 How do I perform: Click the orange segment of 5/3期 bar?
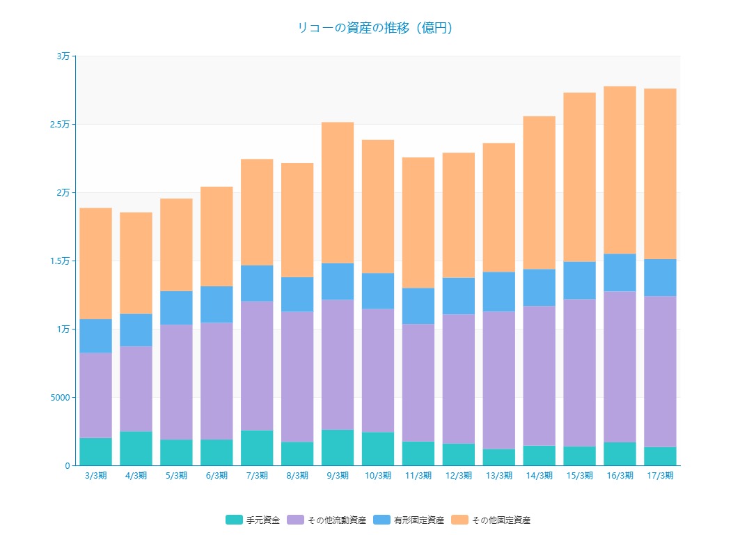(176, 245)
